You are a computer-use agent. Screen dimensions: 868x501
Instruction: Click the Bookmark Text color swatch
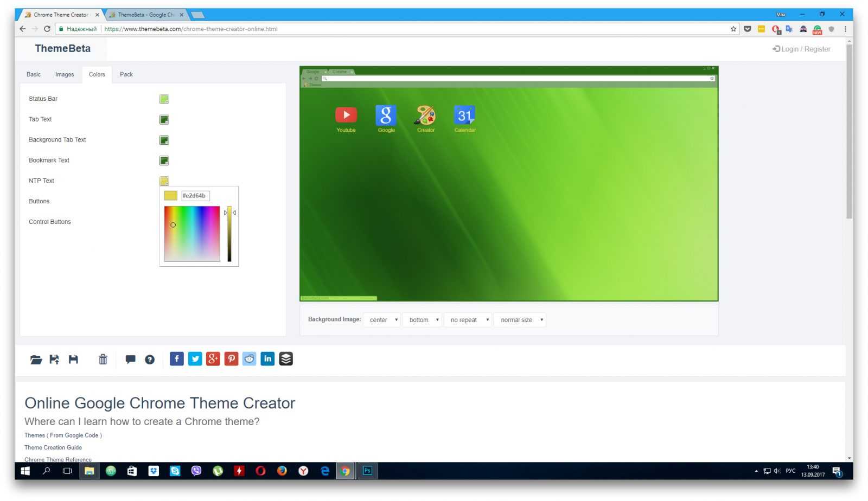(x=164, y=160)
